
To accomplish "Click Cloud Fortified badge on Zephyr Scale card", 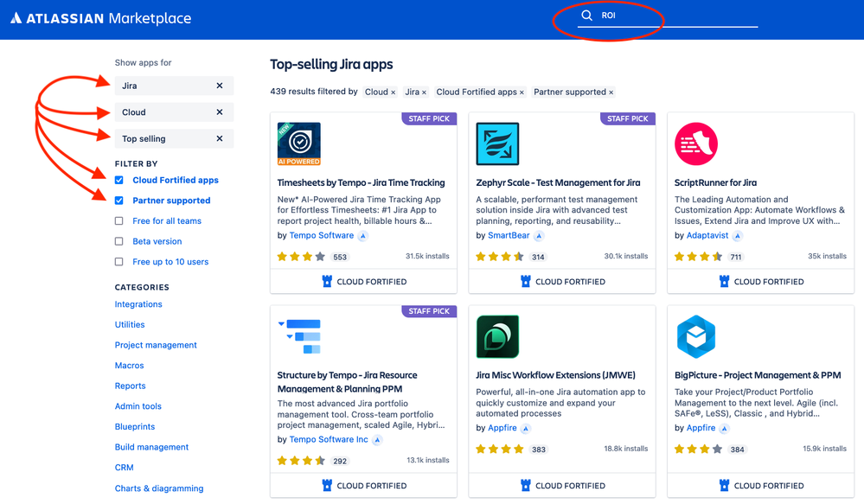I will pyautogui.click(x=562, y=282).
